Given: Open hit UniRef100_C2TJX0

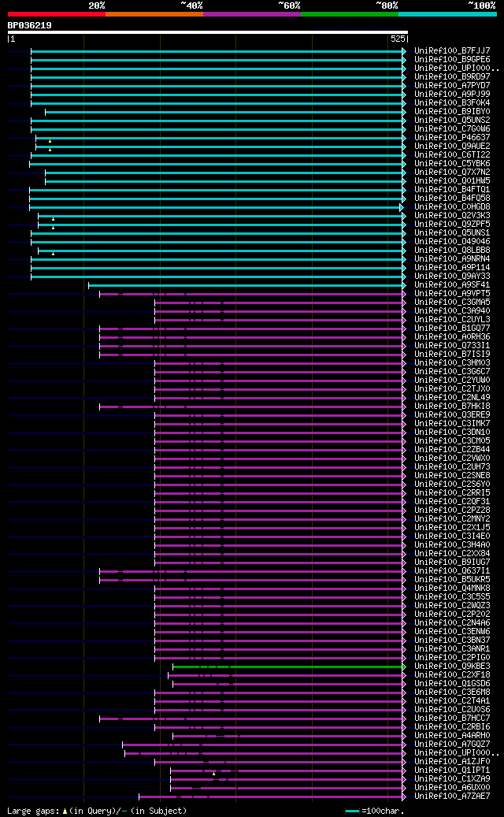Looking at the screenshot, I should click(452, 389).
